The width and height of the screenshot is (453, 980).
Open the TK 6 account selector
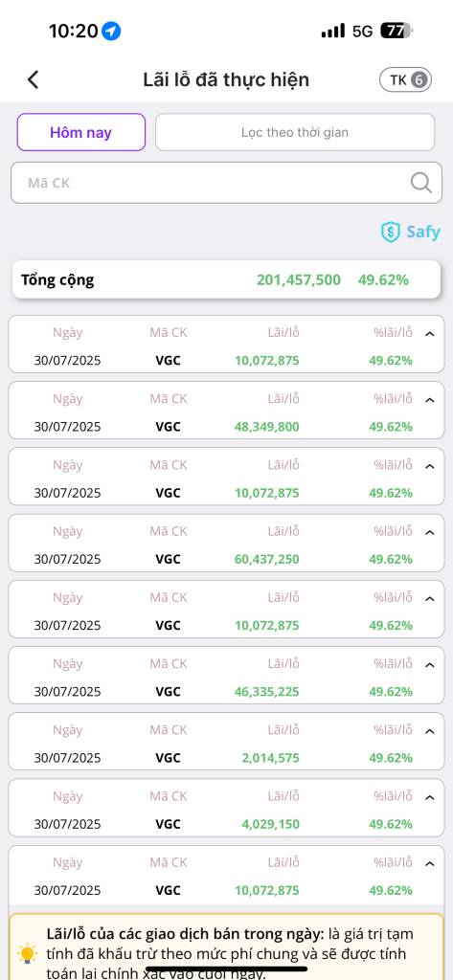point(405,79)
